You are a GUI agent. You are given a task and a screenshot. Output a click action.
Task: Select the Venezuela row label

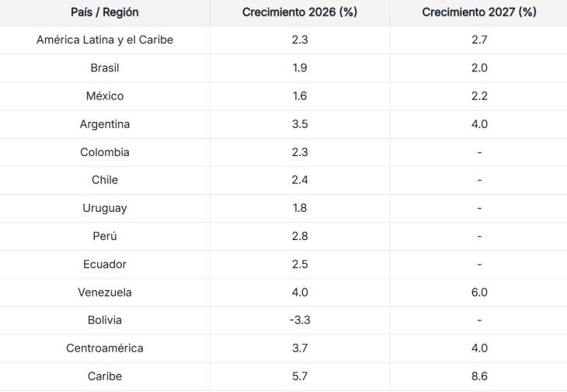105,293
